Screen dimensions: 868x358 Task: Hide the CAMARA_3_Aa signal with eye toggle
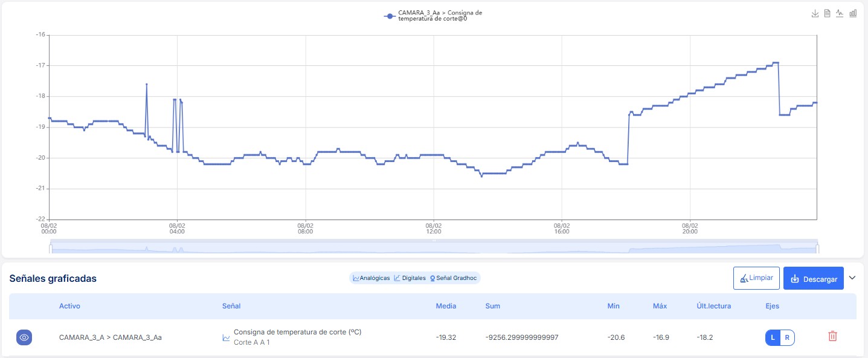pos(24,337)
